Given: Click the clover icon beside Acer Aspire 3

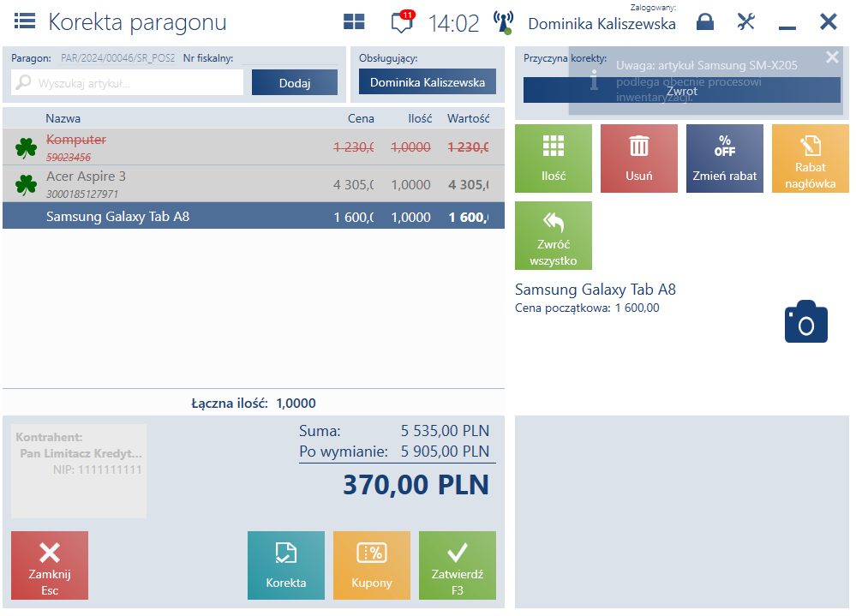Looking at the screenshot, I should (27, 184).
